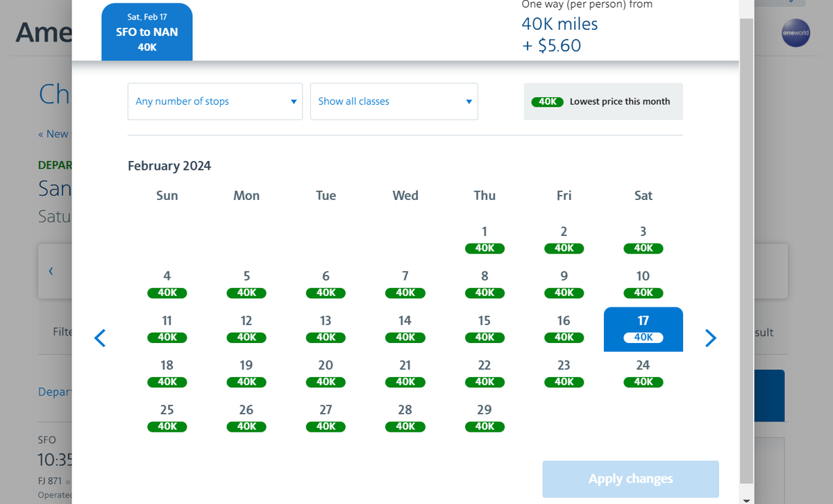This screenshot has height=504, width=833.
Task: Select the highlighted February 17 date
Action: (x=643, y=329)
